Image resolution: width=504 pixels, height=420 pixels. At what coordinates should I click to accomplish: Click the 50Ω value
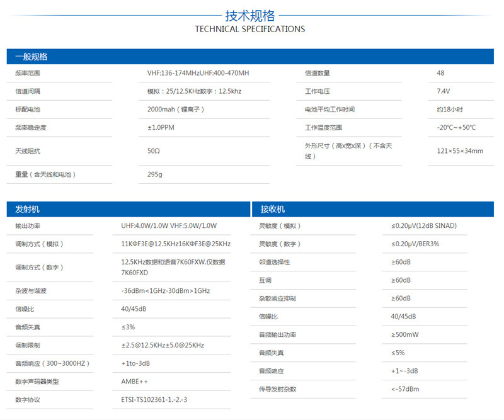tap(153, 151)
